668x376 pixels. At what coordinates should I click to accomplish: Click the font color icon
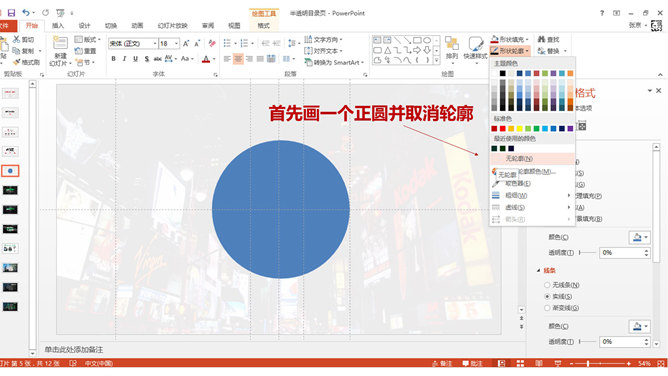point(206,59)
